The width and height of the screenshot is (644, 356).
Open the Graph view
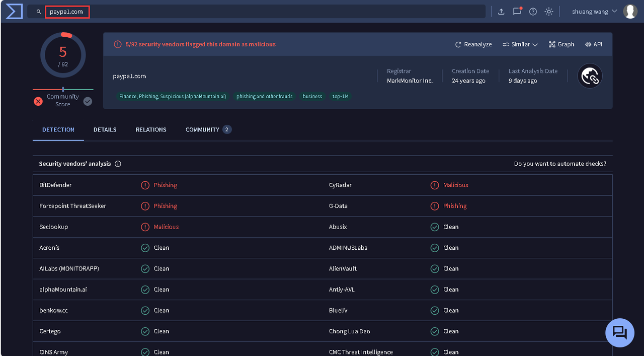(x=561, y=44)
